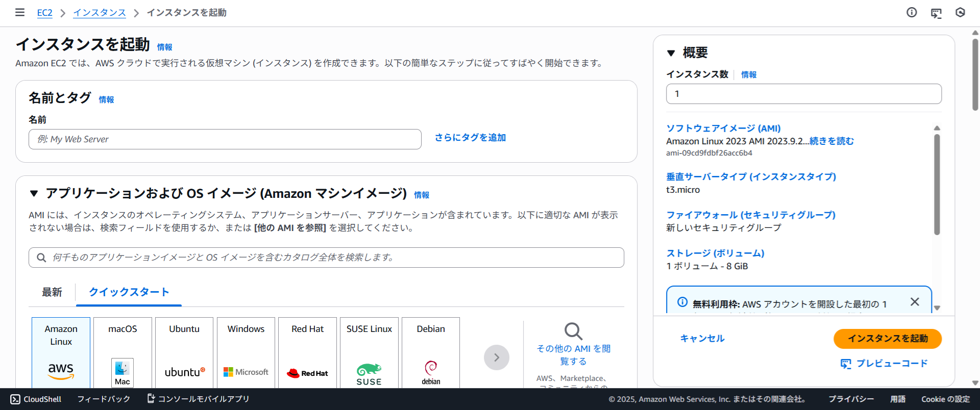Click the instance name input field
The image size is (980, 410).
[225, 139]
